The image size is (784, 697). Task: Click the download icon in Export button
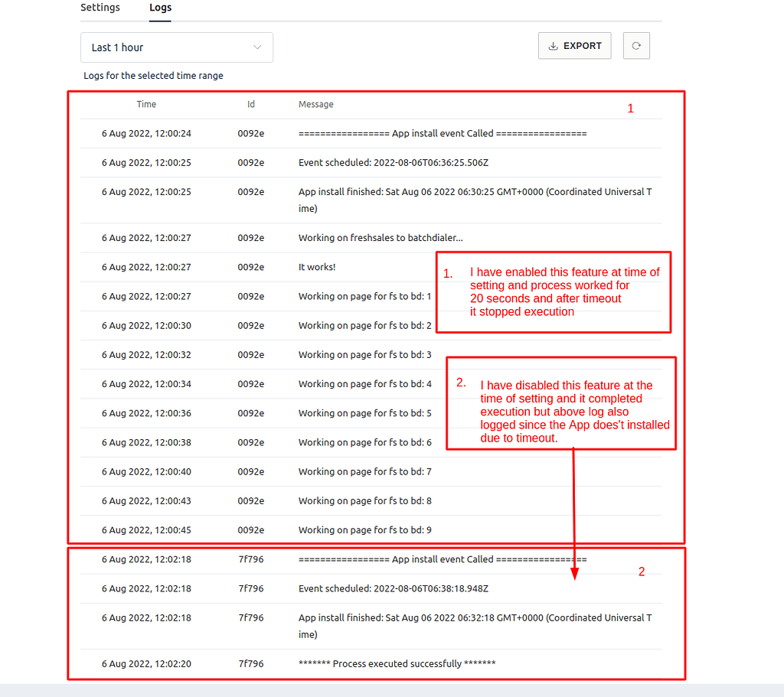[553, 46]
